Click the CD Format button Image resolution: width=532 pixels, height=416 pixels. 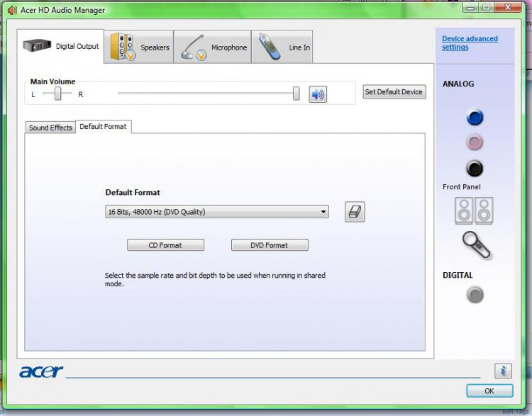click(165, 245)
